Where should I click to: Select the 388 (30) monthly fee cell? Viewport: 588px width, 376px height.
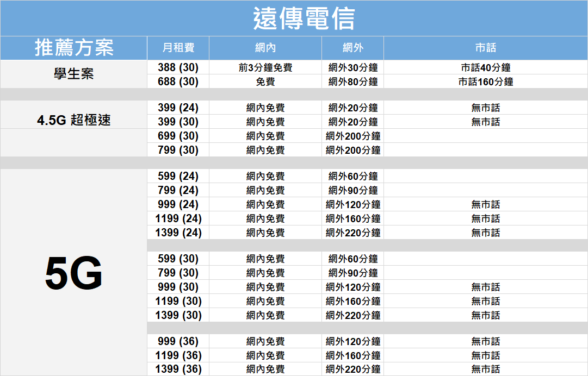(x=178, y=67)
